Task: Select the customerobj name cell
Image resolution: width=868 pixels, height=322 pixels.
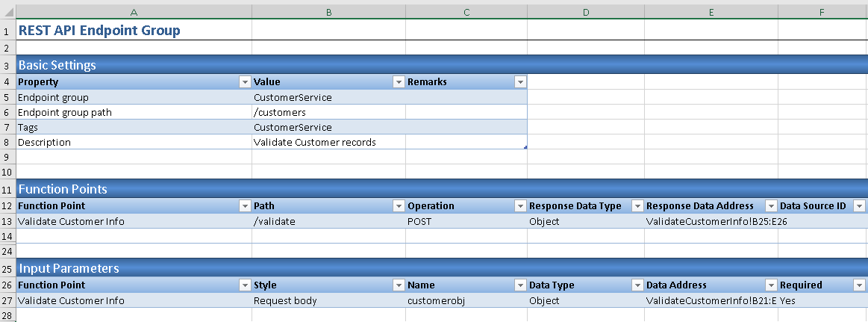Action: click(x=466, y=300)
